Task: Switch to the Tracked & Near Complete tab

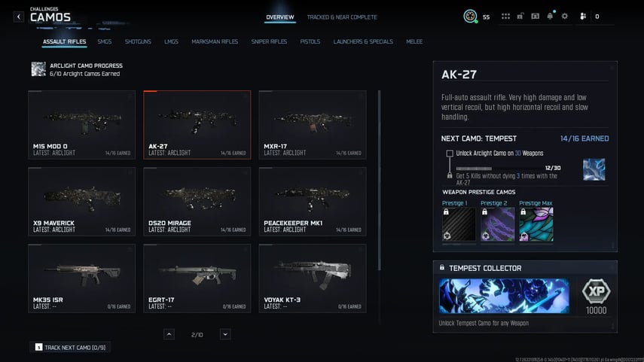Action: [342, 17]
